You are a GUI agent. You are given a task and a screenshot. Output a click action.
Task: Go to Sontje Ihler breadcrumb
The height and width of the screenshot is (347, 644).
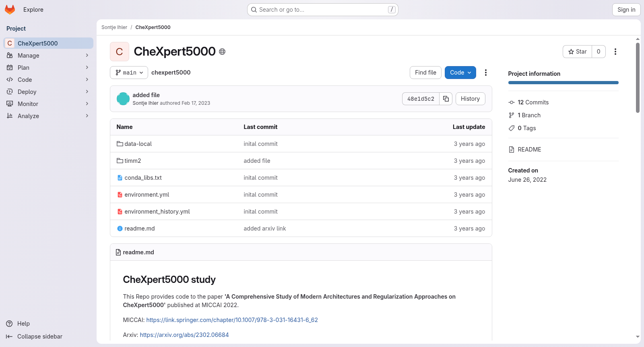click(x=114, y=27)
